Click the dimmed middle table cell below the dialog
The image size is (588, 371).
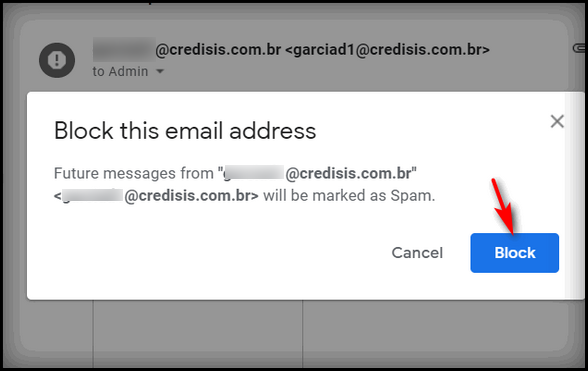pyautogui.click(x=198, y=334)
